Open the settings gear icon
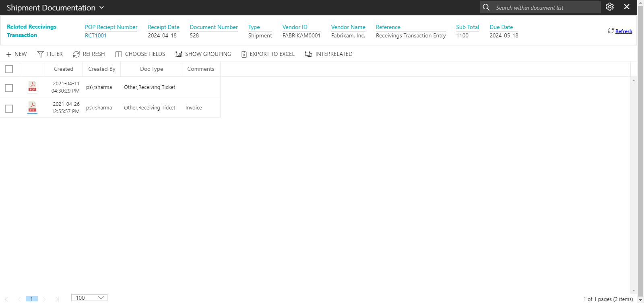The height and width of the screenshot is (303, 644). tap(610, 7)
